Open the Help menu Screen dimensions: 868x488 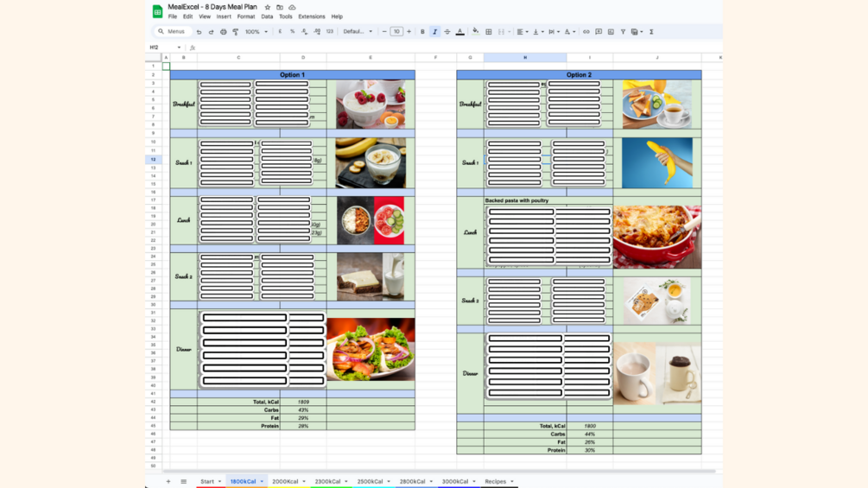coord(337,16)
